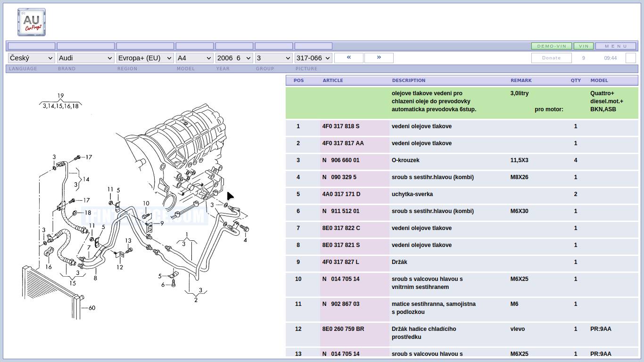Click label 19 at top of diagram

60,96
